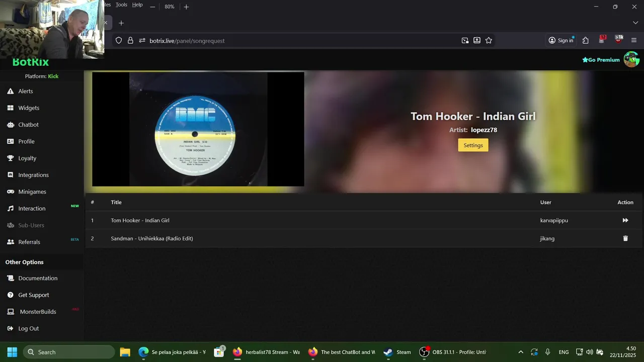The width and height of the screenshot is (644, 362).
Task: Skip the Tom Hooker track with fast-forward
Action: [625, 220]
